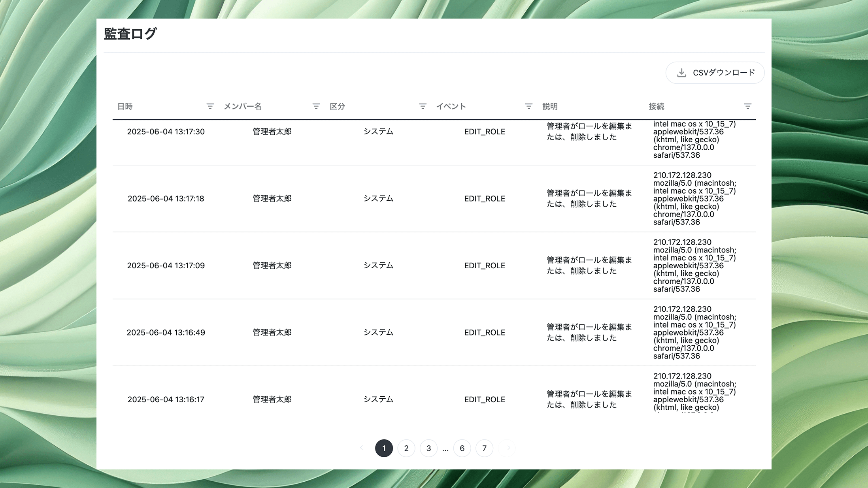Go to page 2 of the log
The width and height of the screenshot is (868, 488).
point(406,448)
